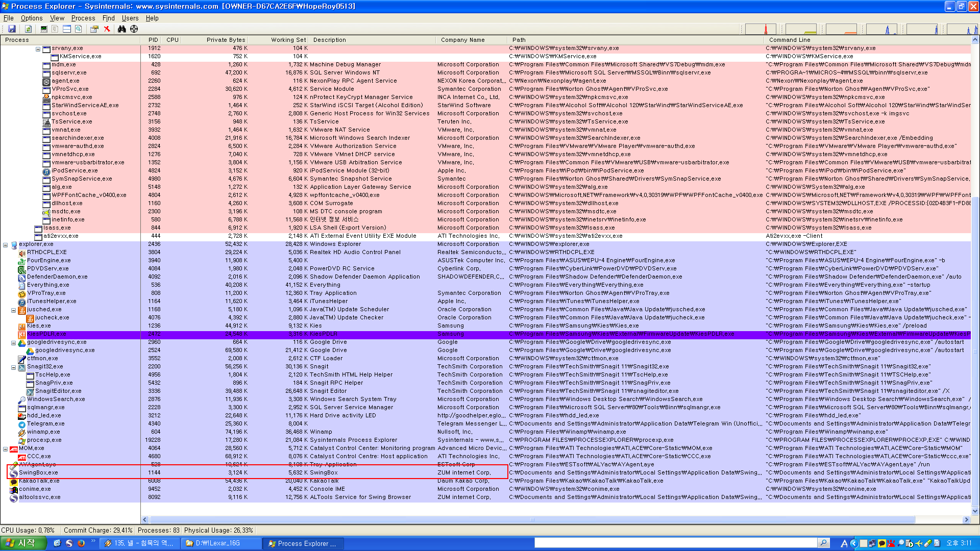Click the horizontal scrollbar right arrow

coord(966,520)
